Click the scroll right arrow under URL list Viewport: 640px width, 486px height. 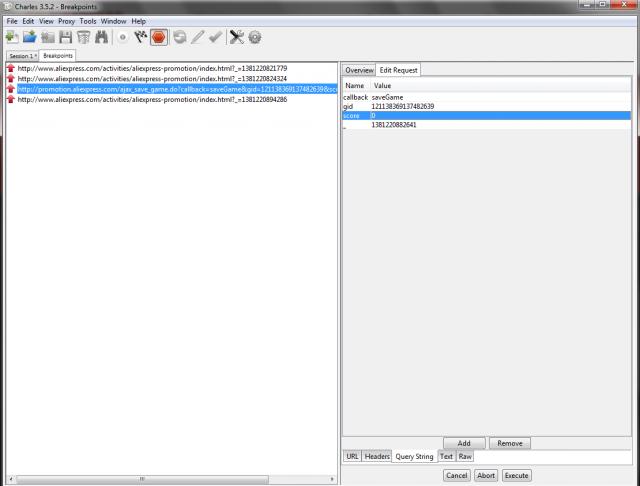coord(332,479)
